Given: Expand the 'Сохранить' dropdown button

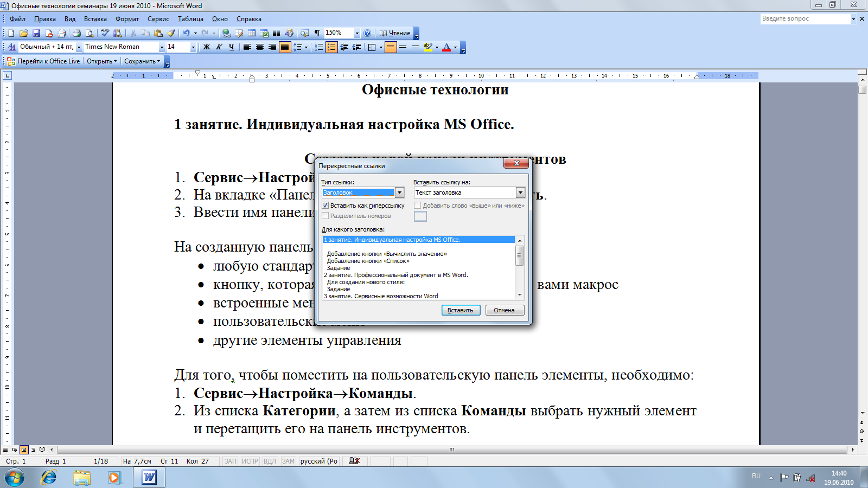Looking at the screenshot, I should [x=142, y=61].
